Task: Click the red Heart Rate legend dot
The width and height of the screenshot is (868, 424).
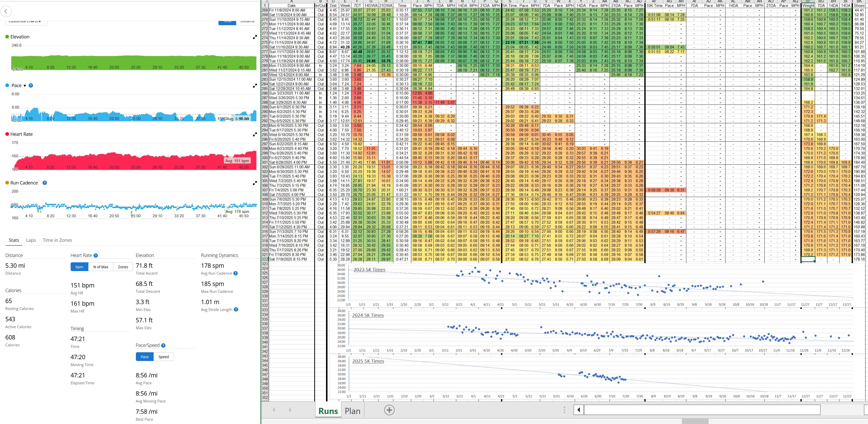Action: 7,134
